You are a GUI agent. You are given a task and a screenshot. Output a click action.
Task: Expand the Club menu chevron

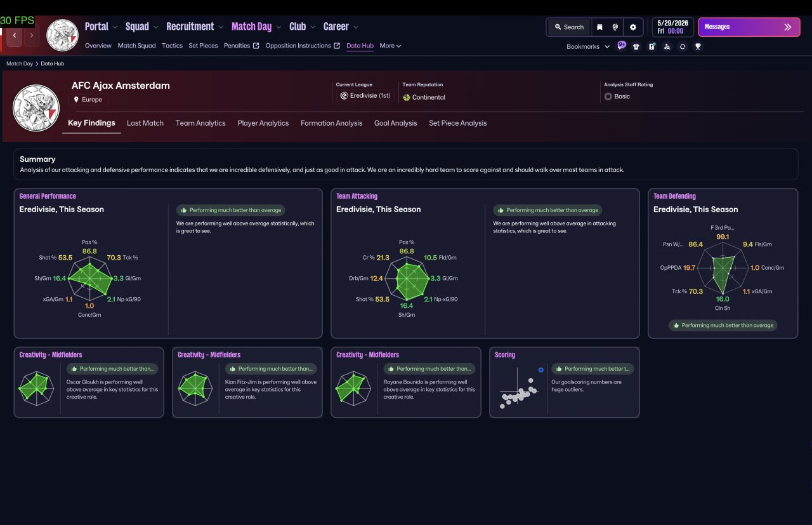[312, 27]
